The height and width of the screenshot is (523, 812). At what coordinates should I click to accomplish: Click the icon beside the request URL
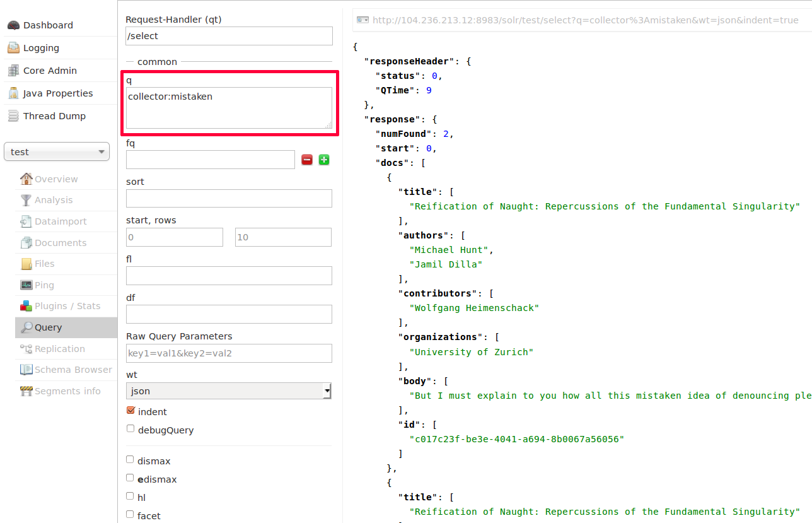(362, 20)
